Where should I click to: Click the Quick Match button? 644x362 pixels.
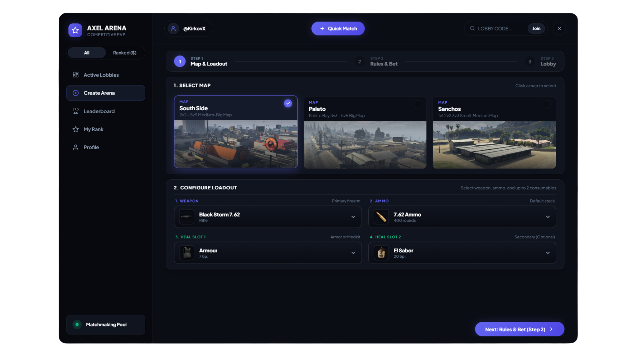pos(338,28)
